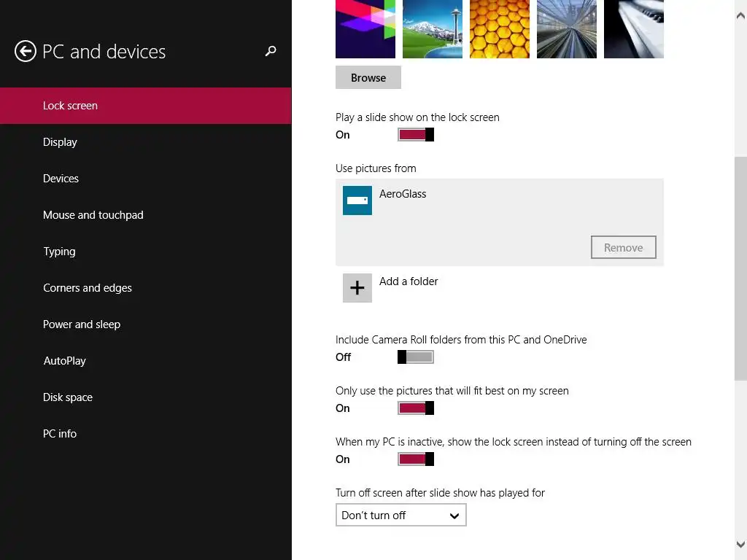Pick the honeycomb lock screen picture

500,29
